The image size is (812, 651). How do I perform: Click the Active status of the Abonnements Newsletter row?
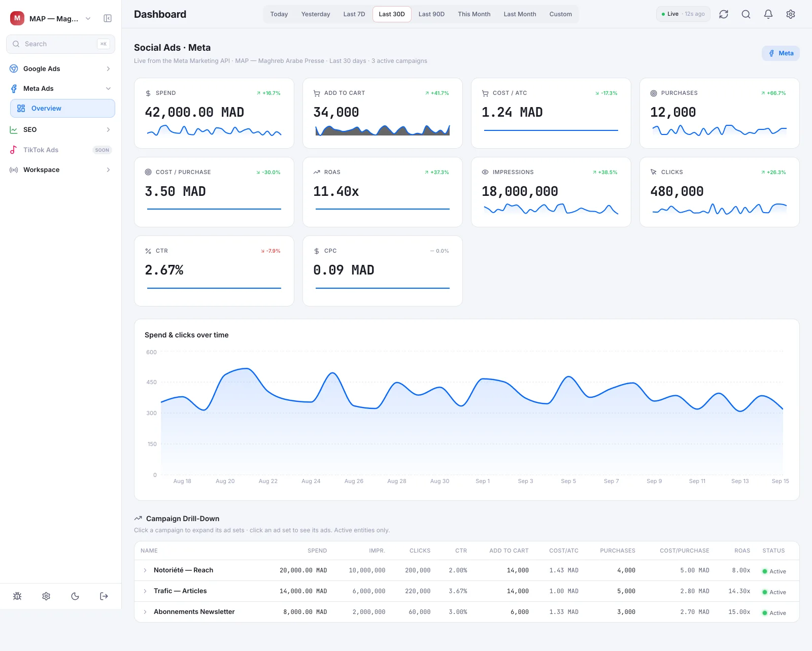[x=774, y=613]
